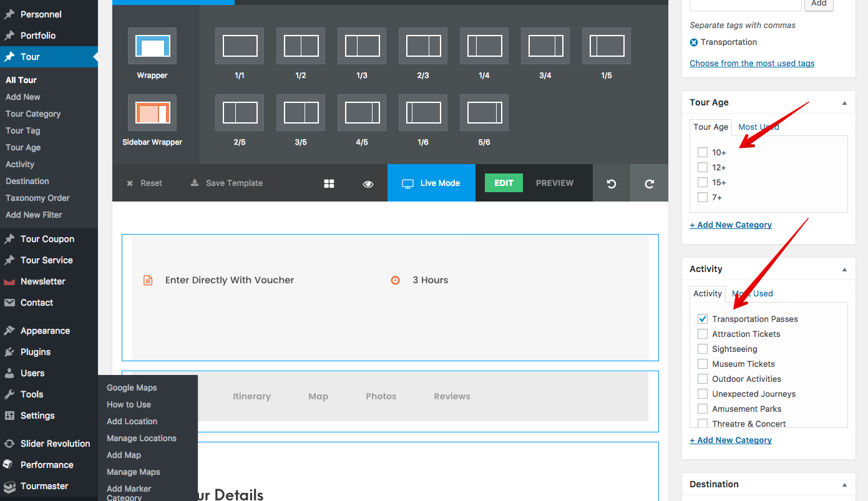Open Tour Category in sidebar menu
This screenshot has height=501, width=868.
(33, 114)
